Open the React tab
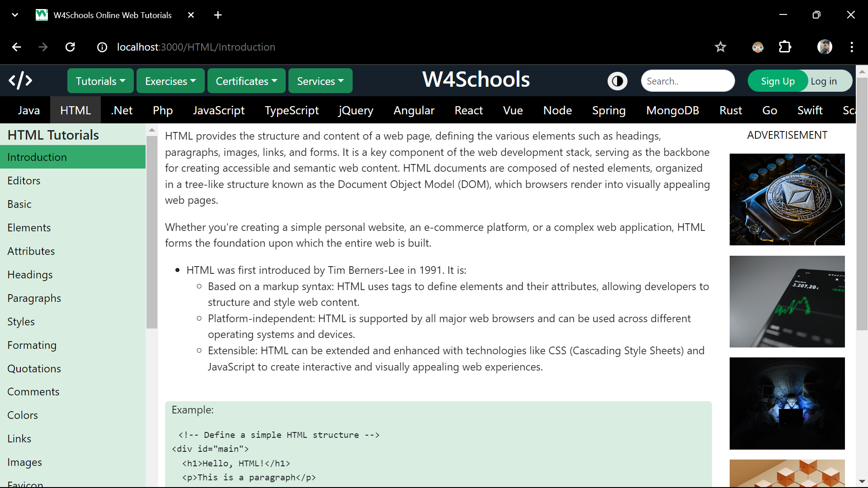 469,110
